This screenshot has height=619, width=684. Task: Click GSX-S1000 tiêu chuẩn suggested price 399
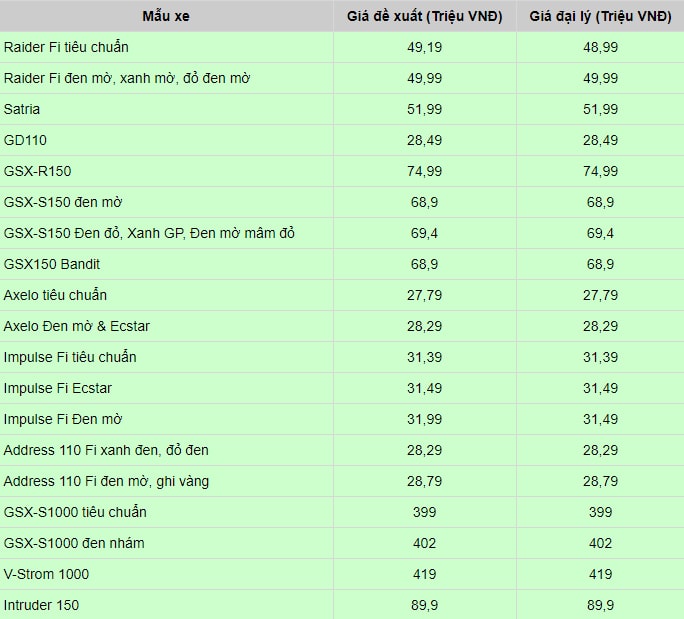click(424, 512)
